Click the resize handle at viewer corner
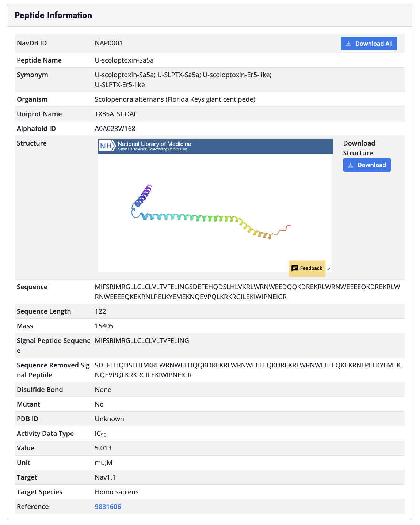Screen dimensions: 420x525 (x=328, y=269)
